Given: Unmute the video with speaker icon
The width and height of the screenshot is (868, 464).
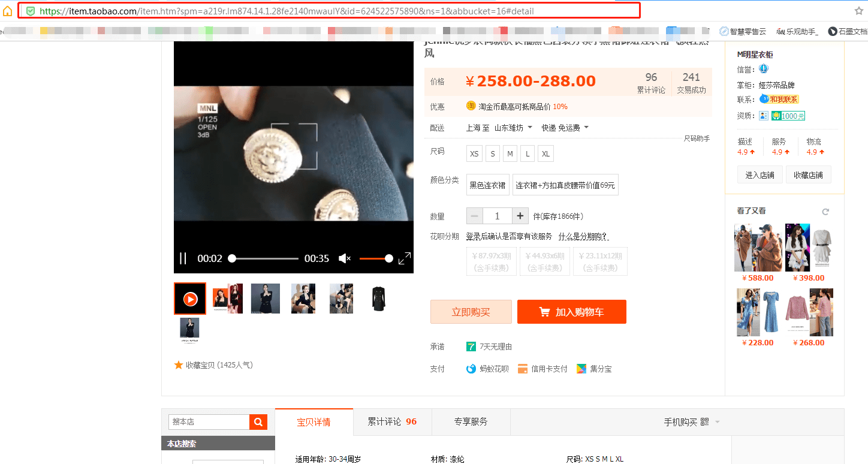Looking at the screenshot, I should pos(345,258).
